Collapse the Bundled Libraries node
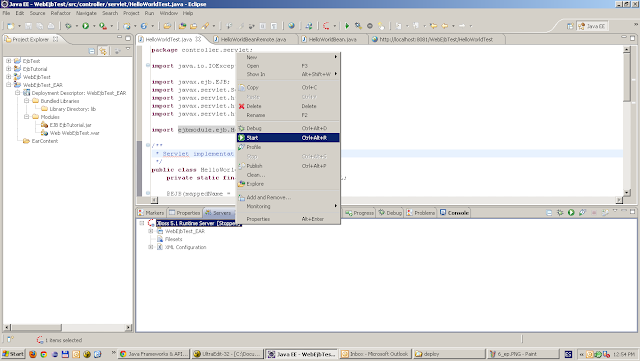 pos(27,101)
